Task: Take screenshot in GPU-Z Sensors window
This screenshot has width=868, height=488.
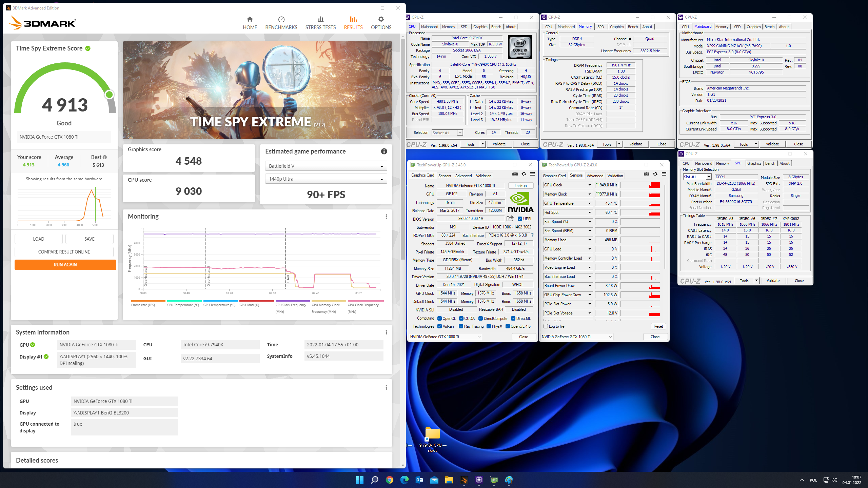Action: [x=647, y=174]
